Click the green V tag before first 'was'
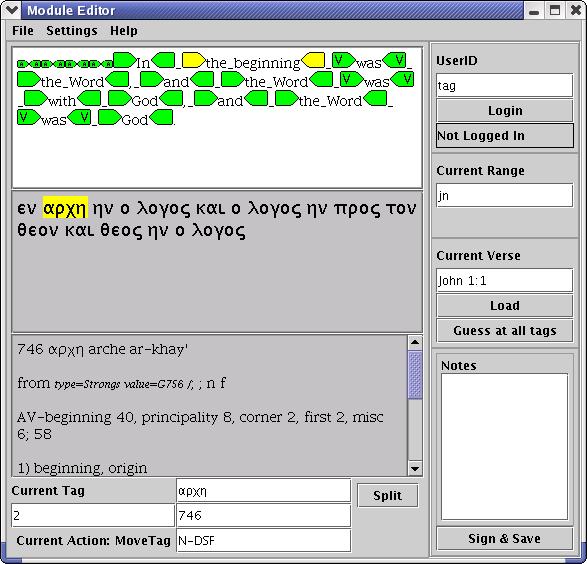The image size is (587, 564). 343,60
